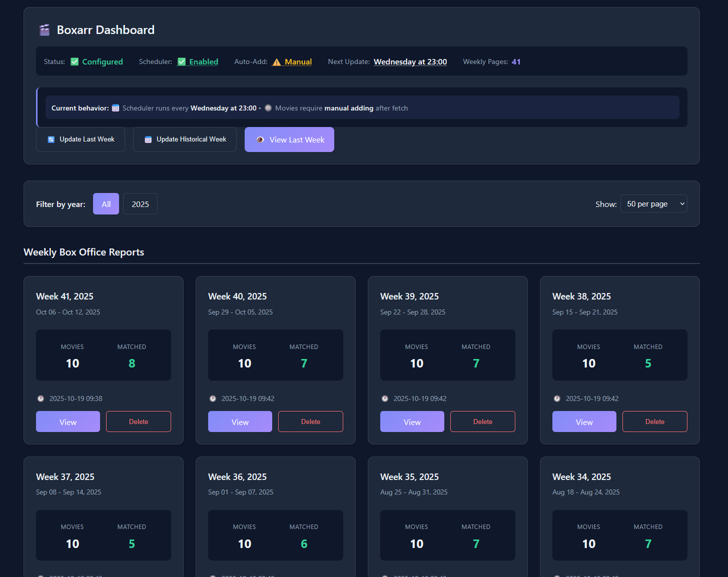This screenshot has height=577, width=728.
Task: View the Week 40, 2025 report
Action: tap(240, 422)
